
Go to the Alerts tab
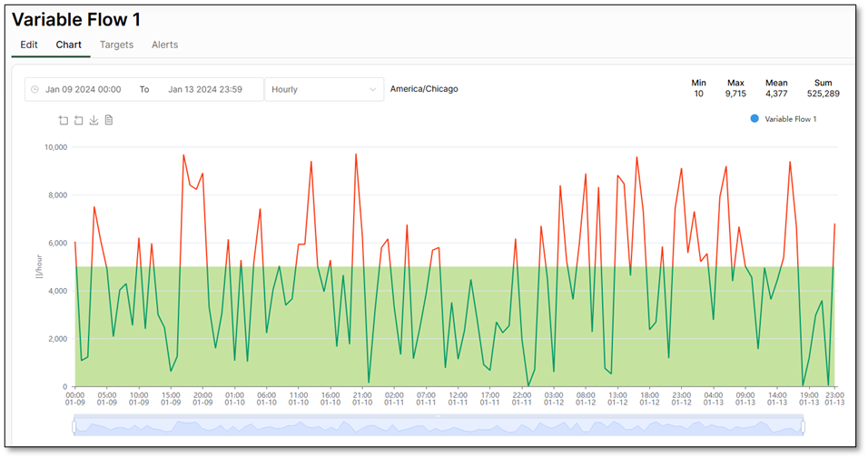[165, 45]
